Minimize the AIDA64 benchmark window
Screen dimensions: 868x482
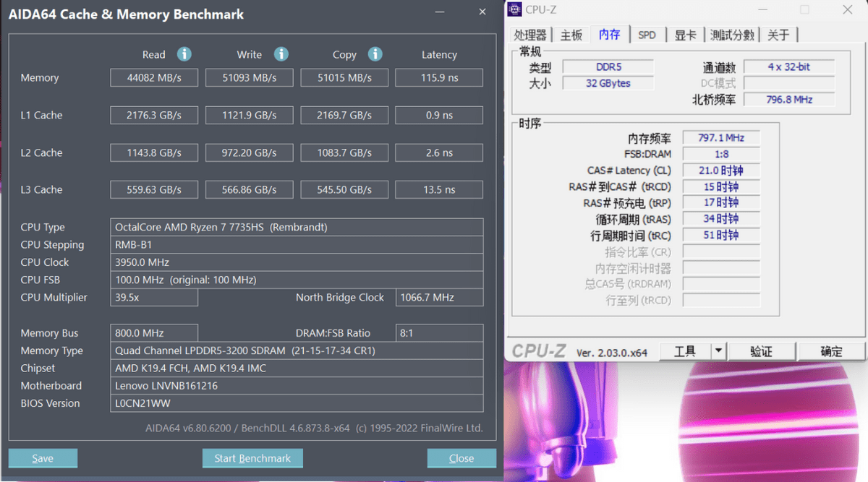440,12
